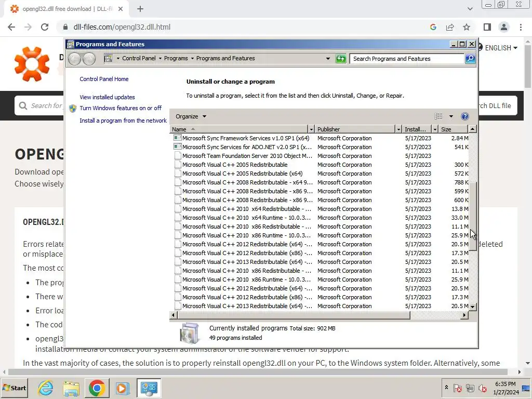The image size is (532, 399).
Task: Click the program list horizontal scrollbar thumb
Action: point(294,315)
